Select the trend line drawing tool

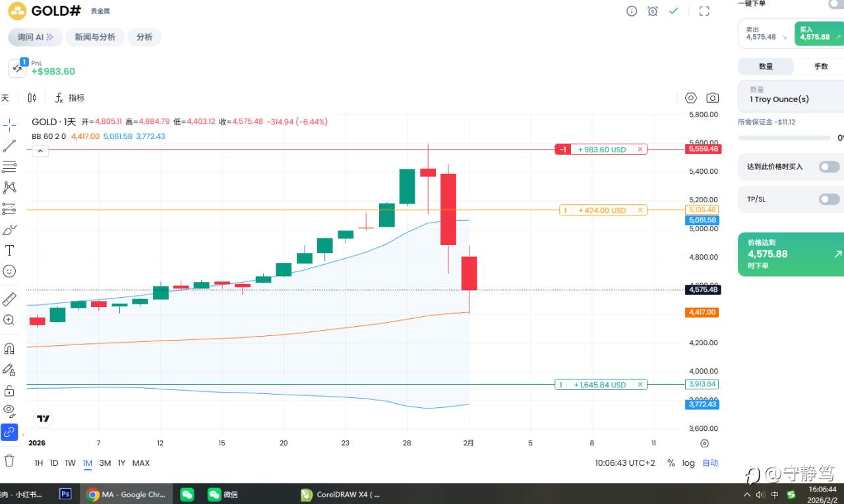pos(9,146)
